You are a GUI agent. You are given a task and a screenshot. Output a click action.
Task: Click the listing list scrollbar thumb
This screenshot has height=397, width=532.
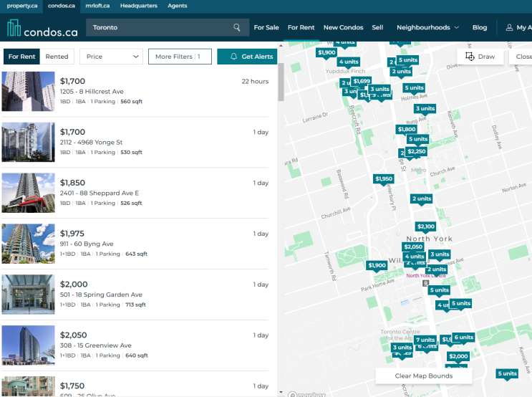coord(281,82)
